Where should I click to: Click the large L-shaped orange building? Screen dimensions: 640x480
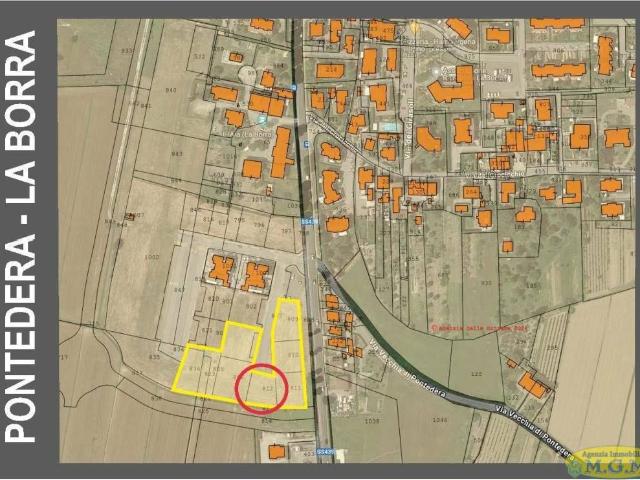coord(453,86)
